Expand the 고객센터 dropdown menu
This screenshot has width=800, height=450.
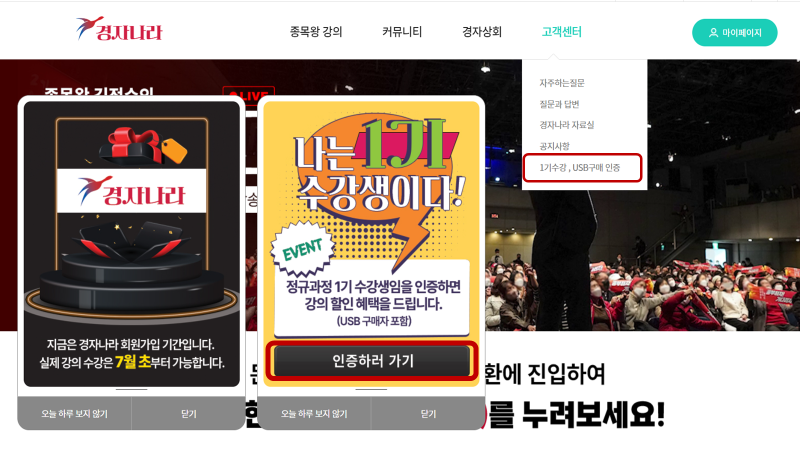click(x=561, y=32)
